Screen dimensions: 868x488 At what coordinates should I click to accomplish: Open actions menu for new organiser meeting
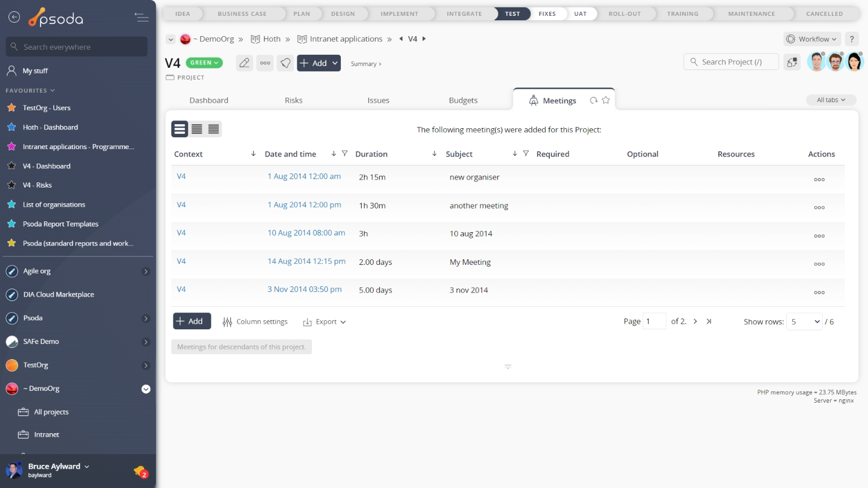[x=819, y=180]
